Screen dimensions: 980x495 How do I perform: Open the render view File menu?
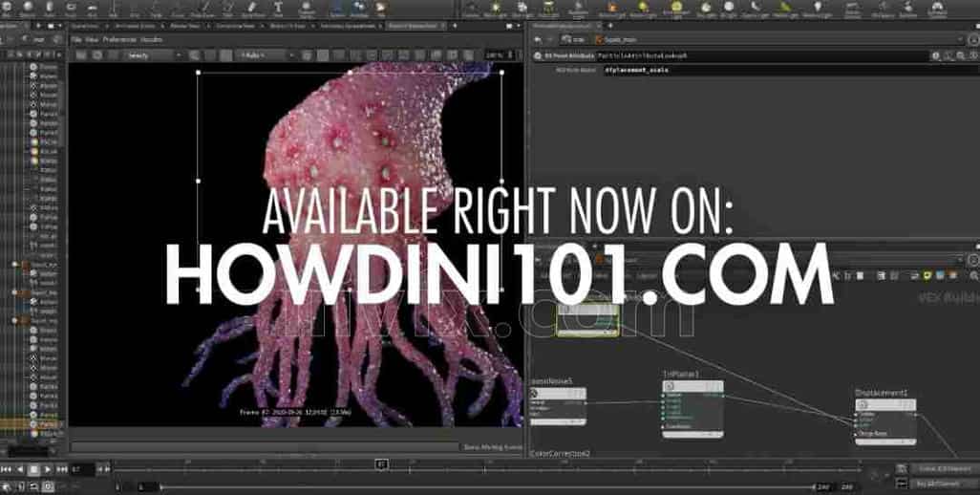coord(76,39)
